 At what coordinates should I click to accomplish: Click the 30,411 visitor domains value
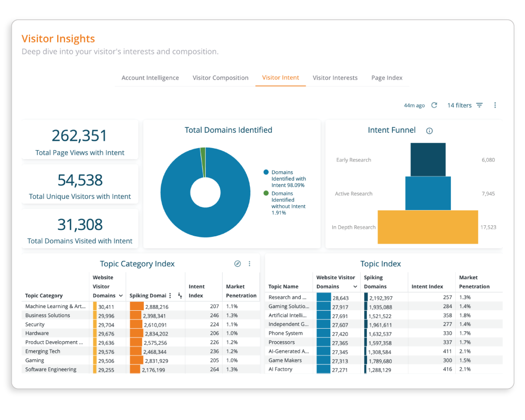point(106,307)
